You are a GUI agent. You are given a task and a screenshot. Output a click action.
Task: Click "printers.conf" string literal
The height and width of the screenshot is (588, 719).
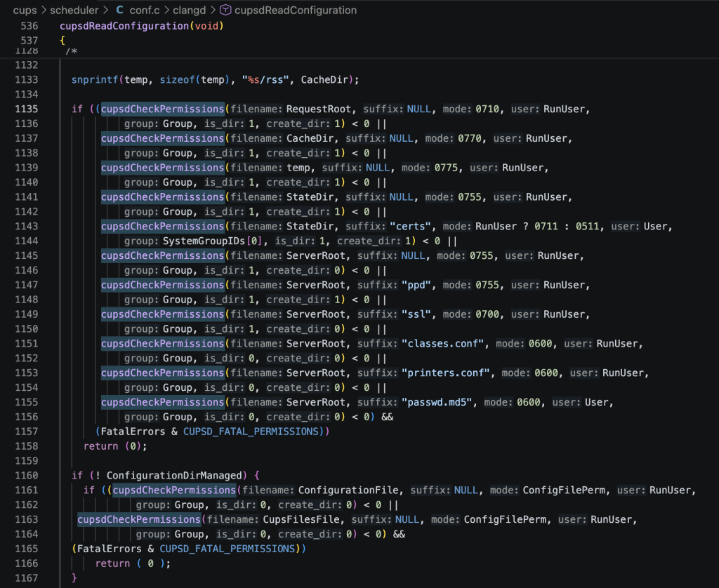pyautogui.click(x=446, y=373)
